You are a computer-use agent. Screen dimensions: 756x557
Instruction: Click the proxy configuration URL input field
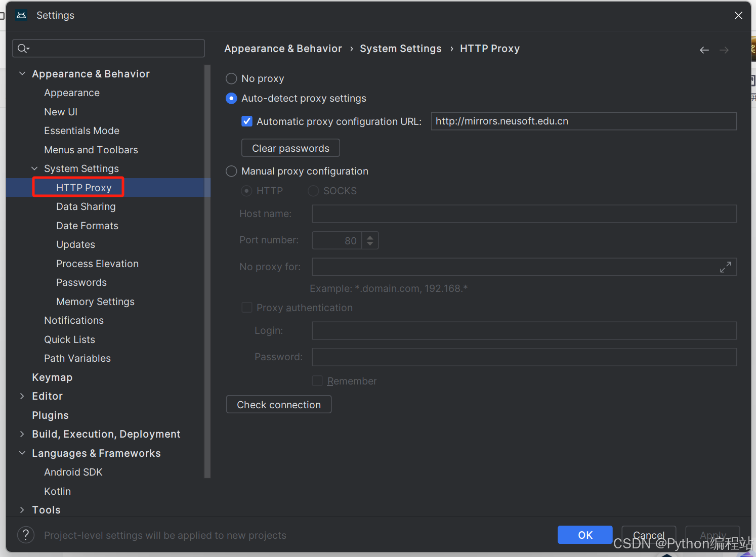tap(583, 121)
